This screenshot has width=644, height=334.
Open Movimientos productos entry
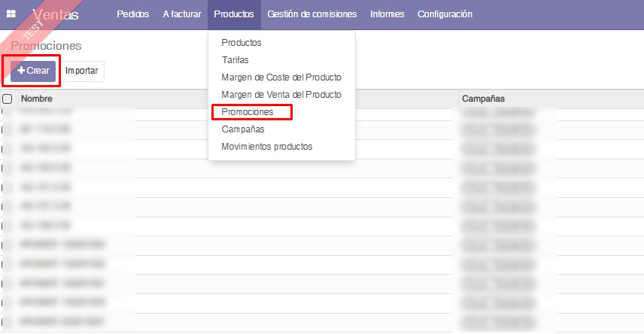266,147
